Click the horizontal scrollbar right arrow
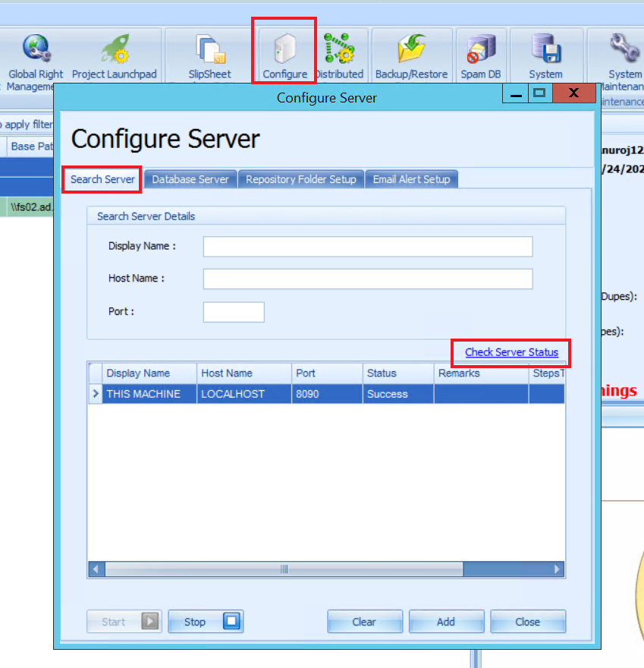Screen dimensions: 644x668 click(557, 569)
